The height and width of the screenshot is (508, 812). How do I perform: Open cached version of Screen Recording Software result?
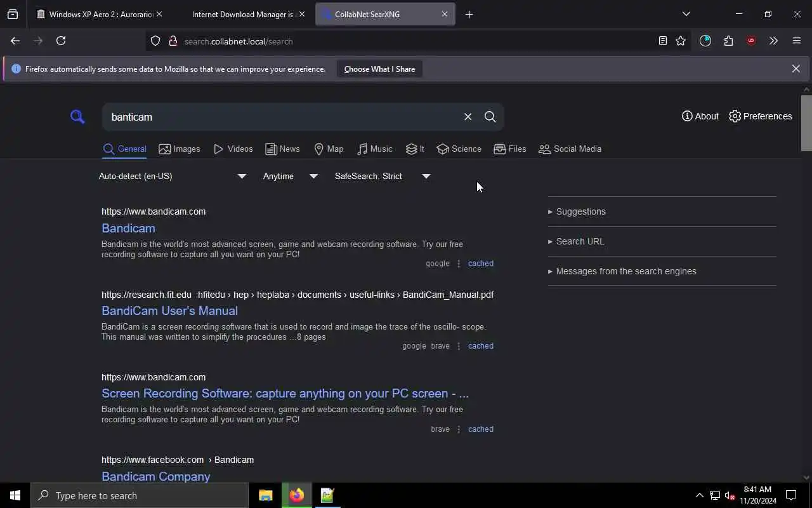(480, 429)
